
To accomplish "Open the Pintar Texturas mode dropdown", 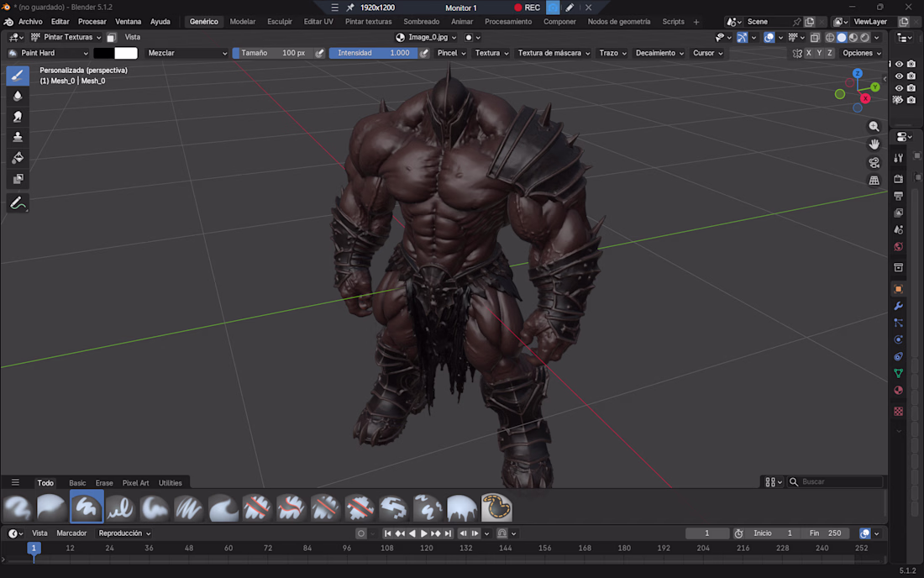I will point(67,37).
